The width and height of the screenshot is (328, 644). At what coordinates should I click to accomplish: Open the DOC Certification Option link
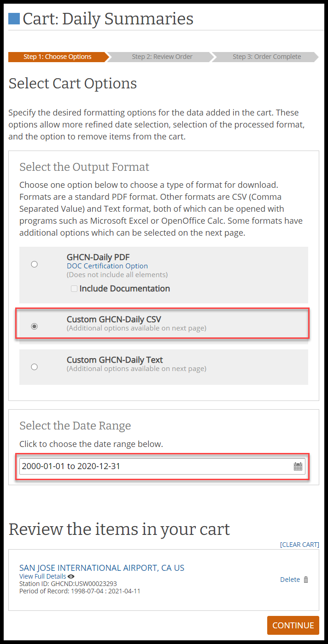(107, 266)
